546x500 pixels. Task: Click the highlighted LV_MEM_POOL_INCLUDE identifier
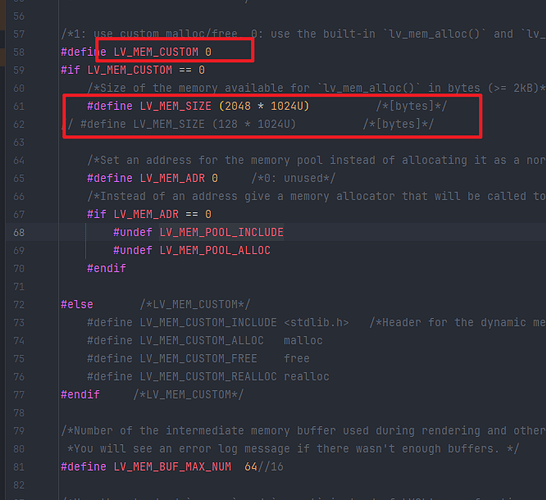(x=221, y=233)
